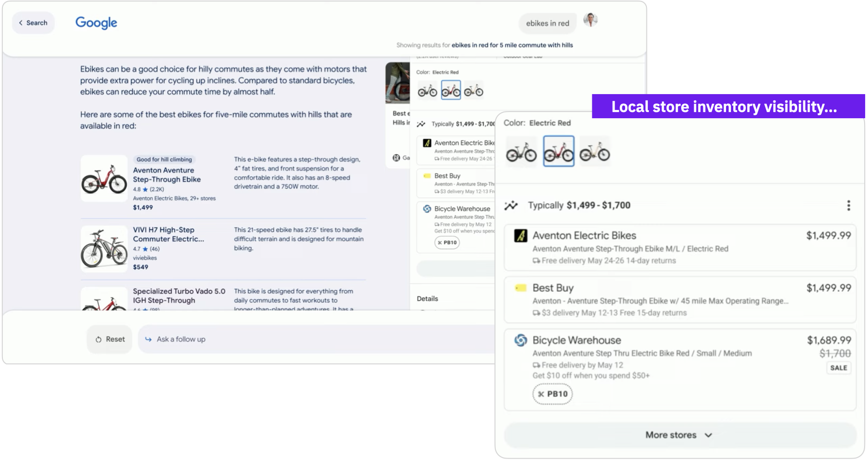Click the 'Typically $1,499 - $1,700' price range
The height and width of the screenshot is (461, 868).
[x=579, y=206]
